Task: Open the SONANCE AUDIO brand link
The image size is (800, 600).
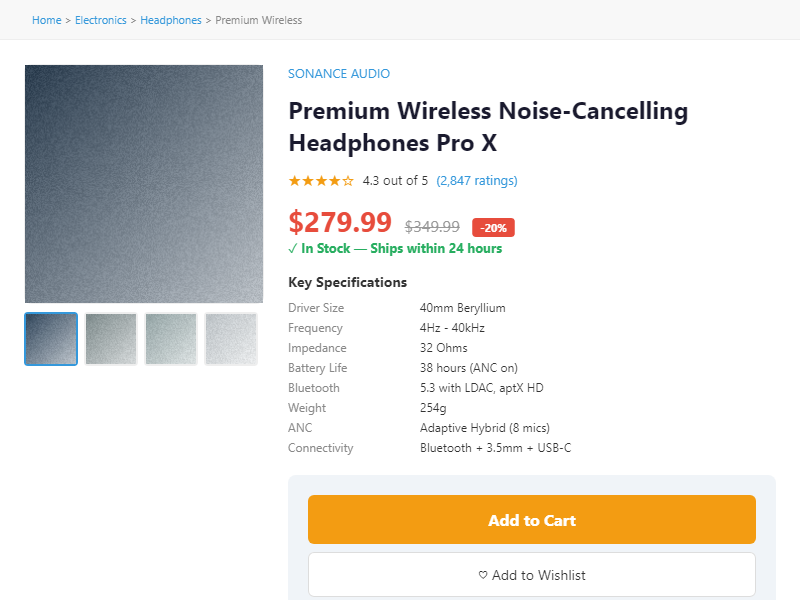Action: 339,74
